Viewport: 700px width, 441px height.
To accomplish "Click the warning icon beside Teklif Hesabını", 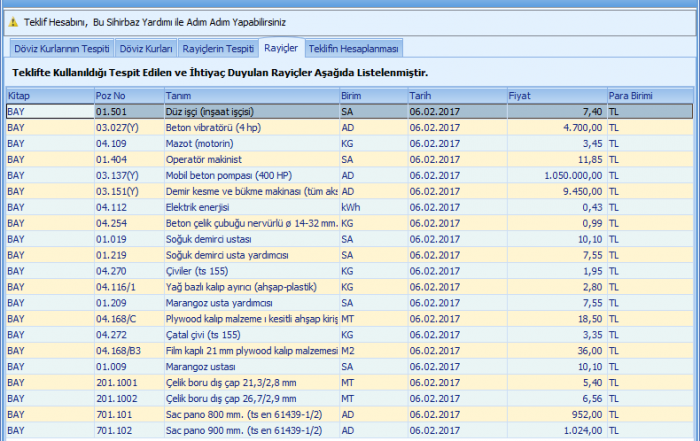I will coord(13,18).
